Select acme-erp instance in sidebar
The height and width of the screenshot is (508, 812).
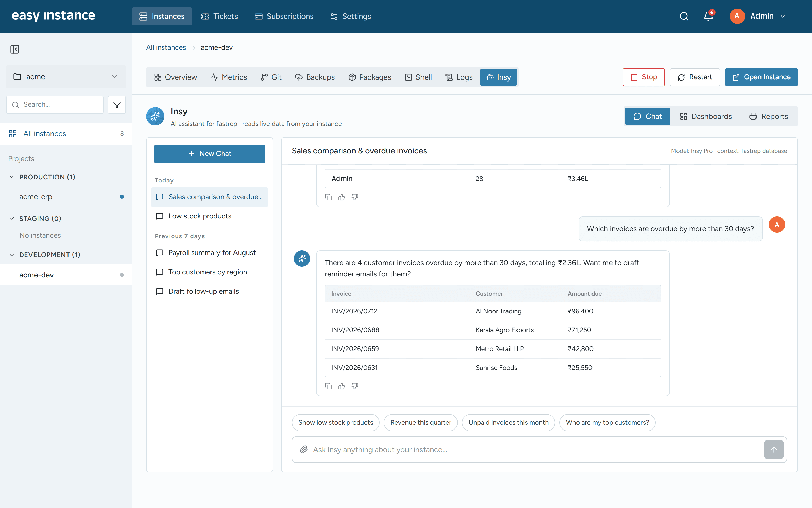pos(66,197)
